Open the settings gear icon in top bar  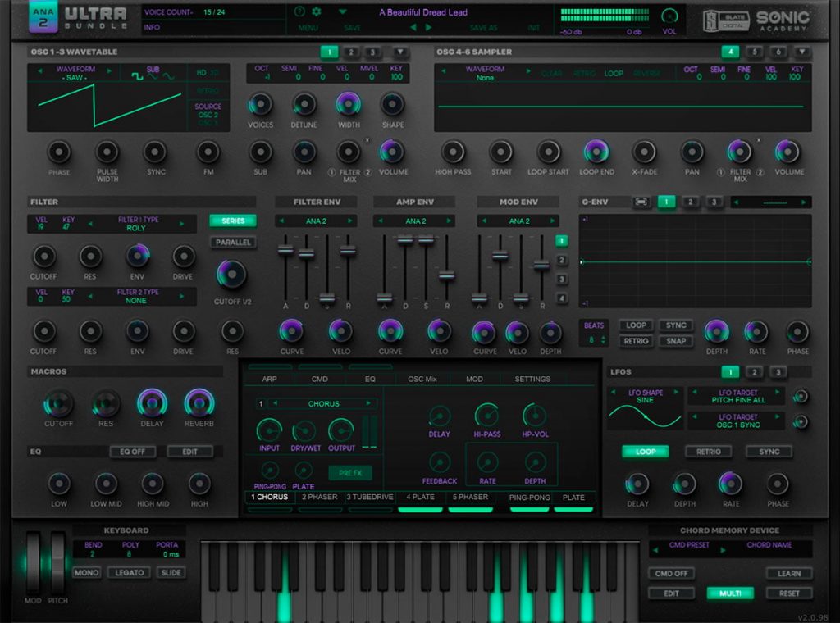pyautogui.click(x=317, y=11)
